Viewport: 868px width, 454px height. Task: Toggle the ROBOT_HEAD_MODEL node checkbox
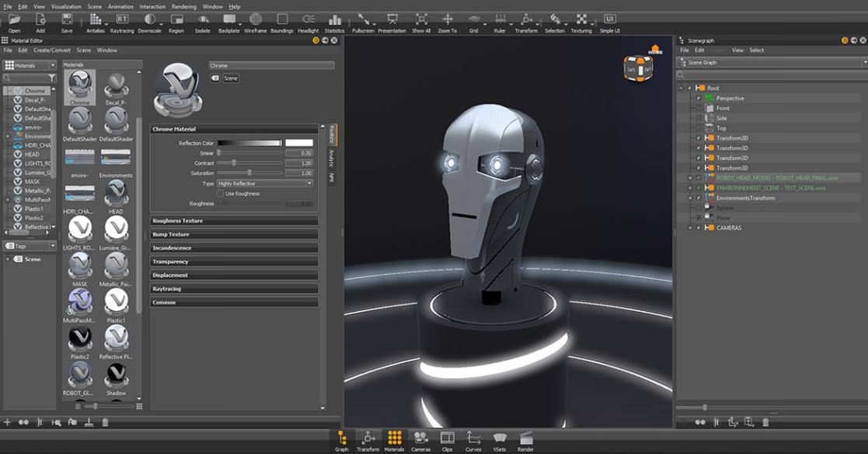coord(699,178)
